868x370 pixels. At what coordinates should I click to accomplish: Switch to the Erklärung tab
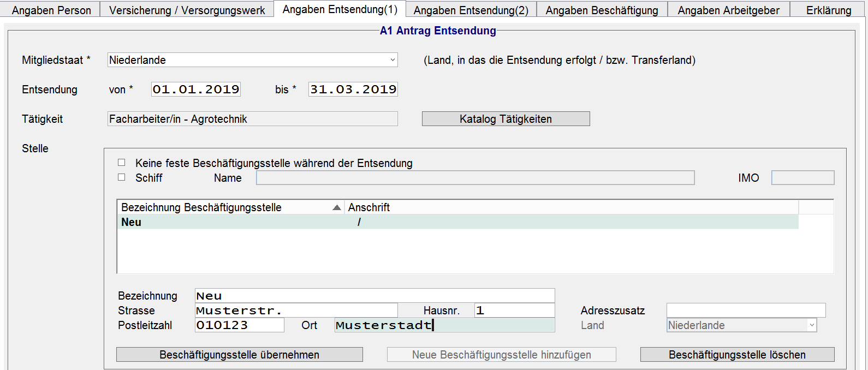(x=828, y=10)
